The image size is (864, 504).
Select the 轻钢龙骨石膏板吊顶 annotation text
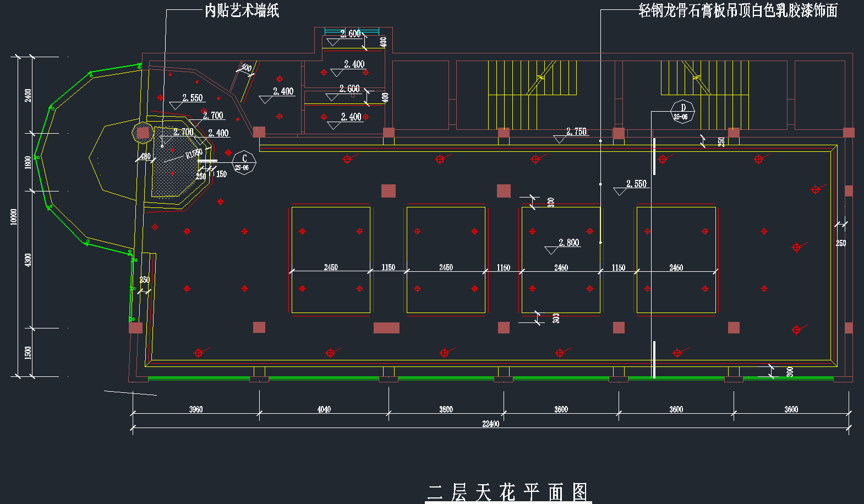(737, 10)
